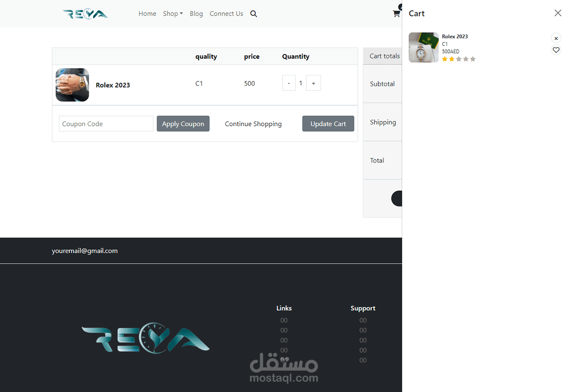
Task: Click inside the Coupon Code field
Action: click(x=106, y=124)
